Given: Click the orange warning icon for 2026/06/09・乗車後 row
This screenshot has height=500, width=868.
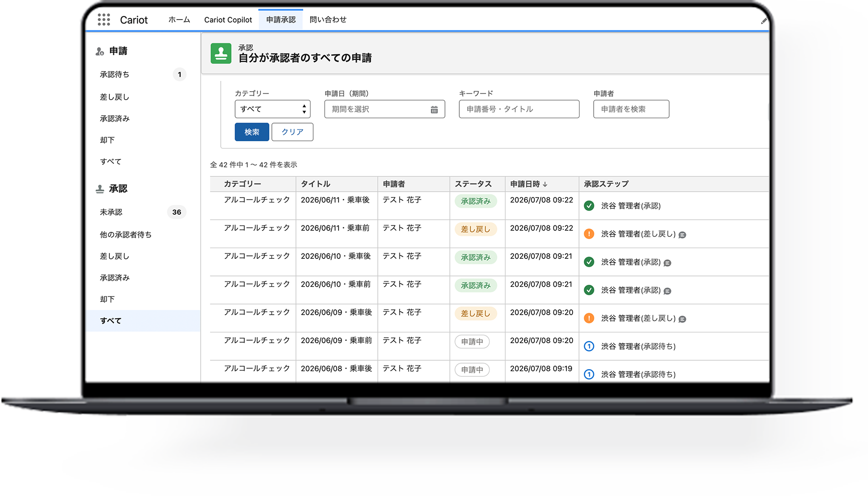Looking at the screenshot, I should click(589, 318).
